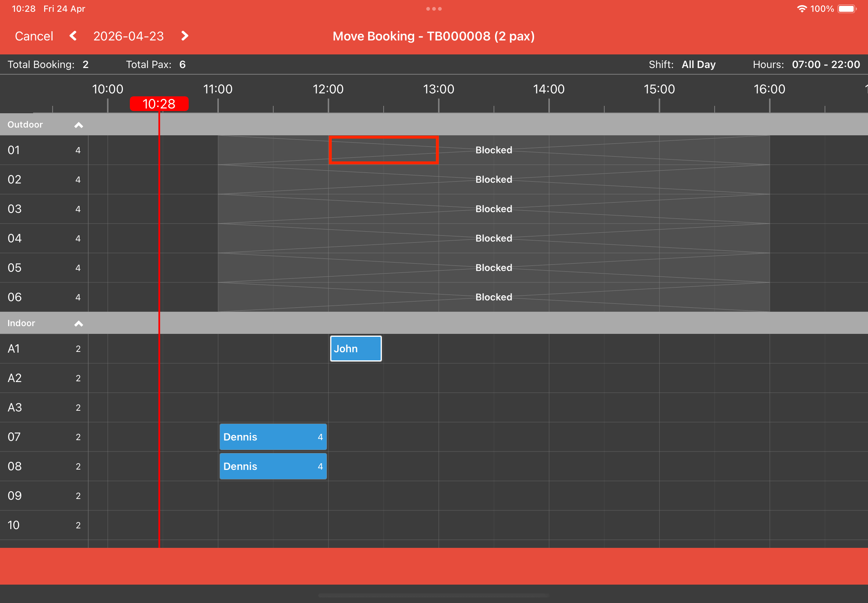
Task: Open date picker showing 2026-04-23
Action: [x=128, y=36]
